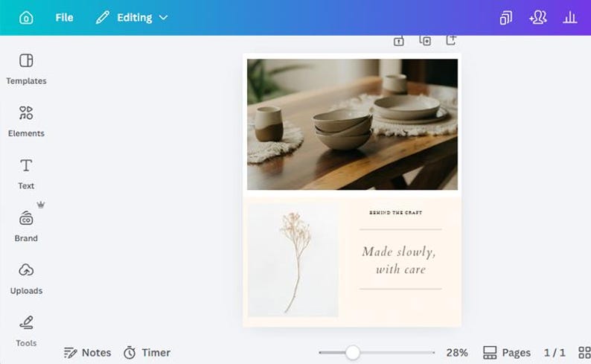
Task: Click the crown icon near Brand
Action: pos(41,205)
